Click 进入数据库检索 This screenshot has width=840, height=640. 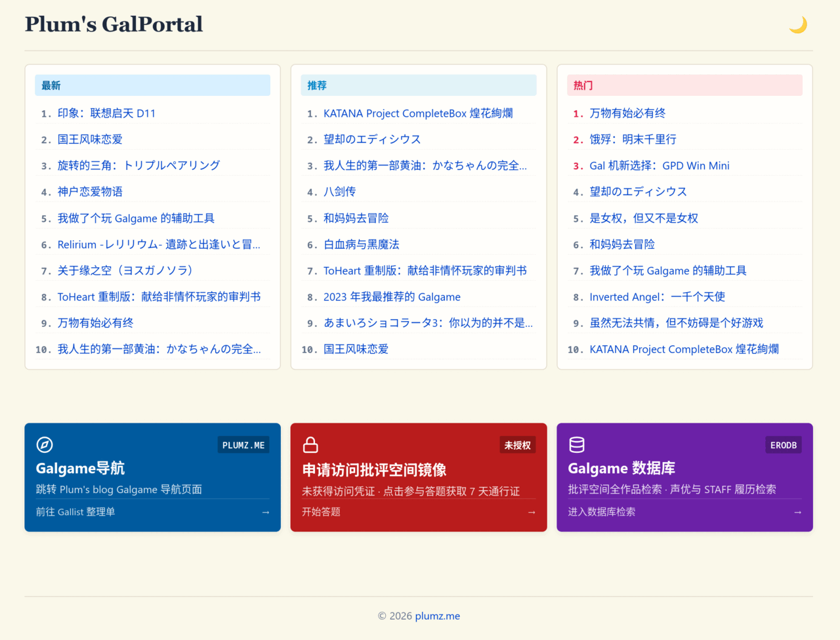click(602, 512)
